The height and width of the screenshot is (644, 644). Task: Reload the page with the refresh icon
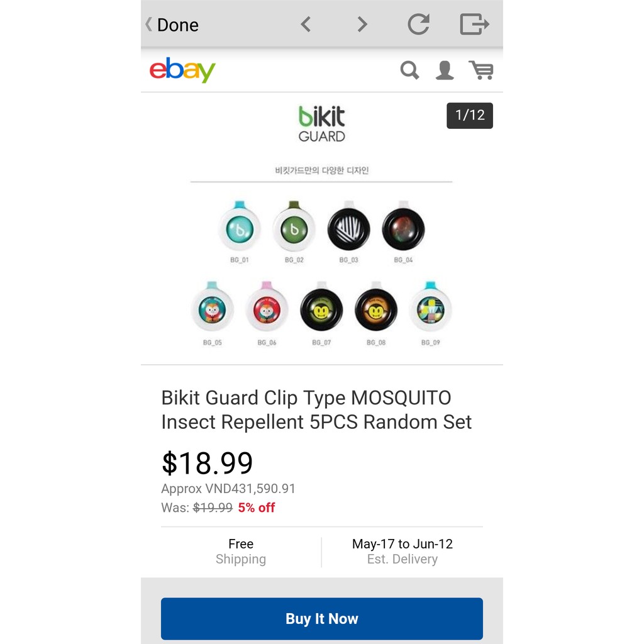[x=418, y=24]
